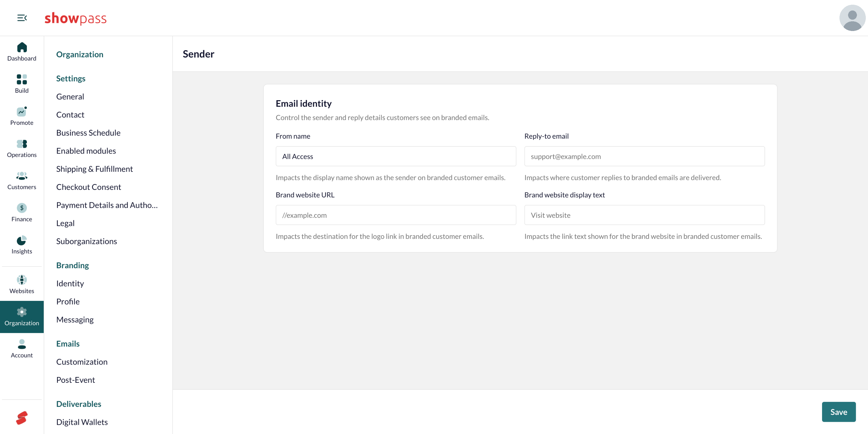This screenshot has height=434, width=868.
Task: Open the Showpass logo home link
Action: tap(76, 18)
